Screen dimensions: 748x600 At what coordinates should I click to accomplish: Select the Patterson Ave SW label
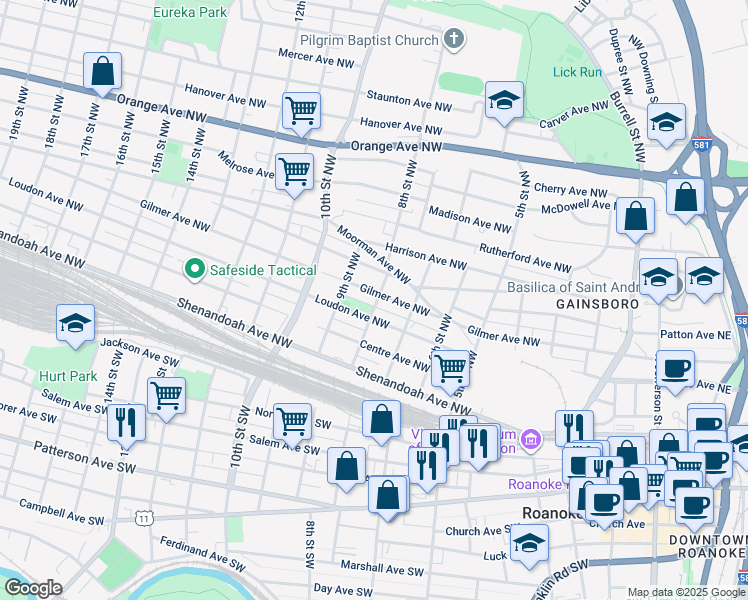point(84,457)
